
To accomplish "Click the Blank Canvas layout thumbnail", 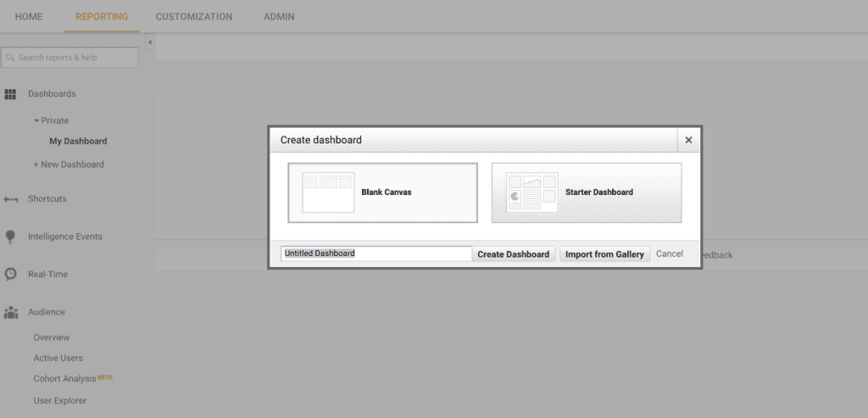I will click(x=328, y=192).
